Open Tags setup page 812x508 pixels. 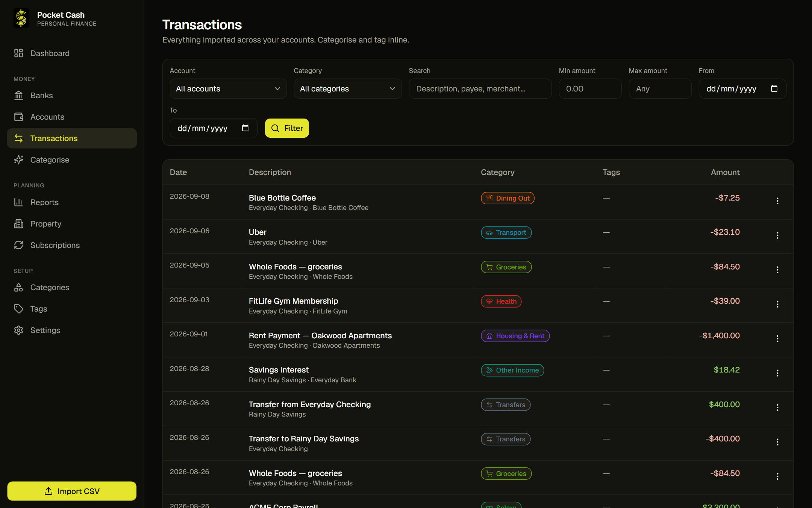click(72, 309)
